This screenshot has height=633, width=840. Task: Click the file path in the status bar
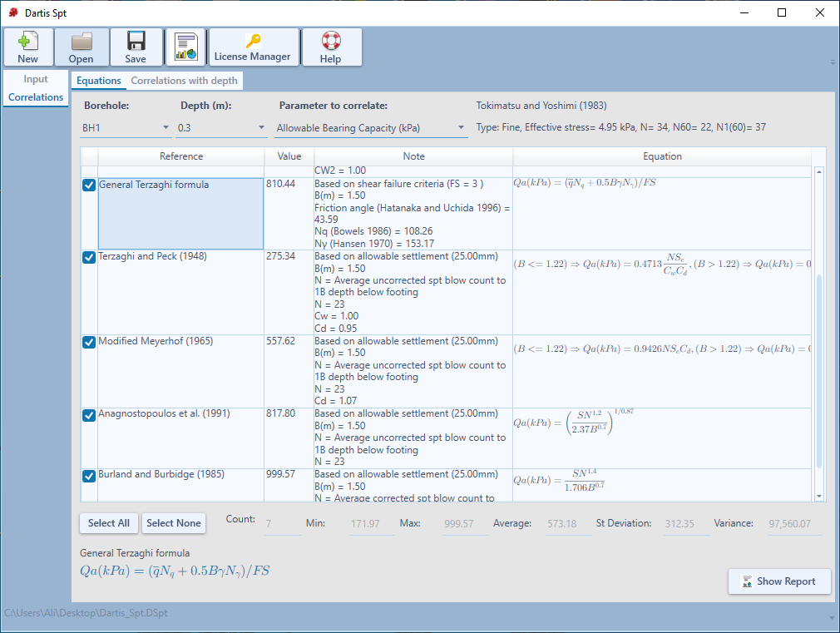click(x=86, y=613)
